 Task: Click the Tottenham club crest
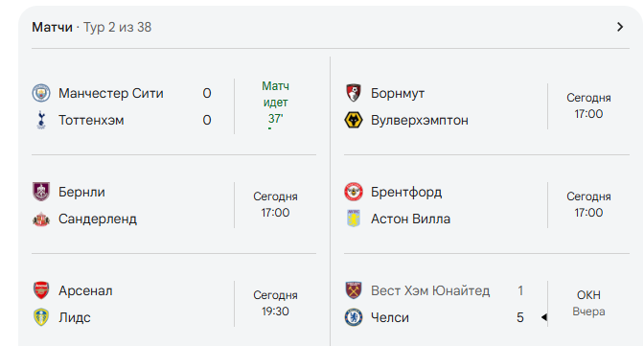(41, 120)
